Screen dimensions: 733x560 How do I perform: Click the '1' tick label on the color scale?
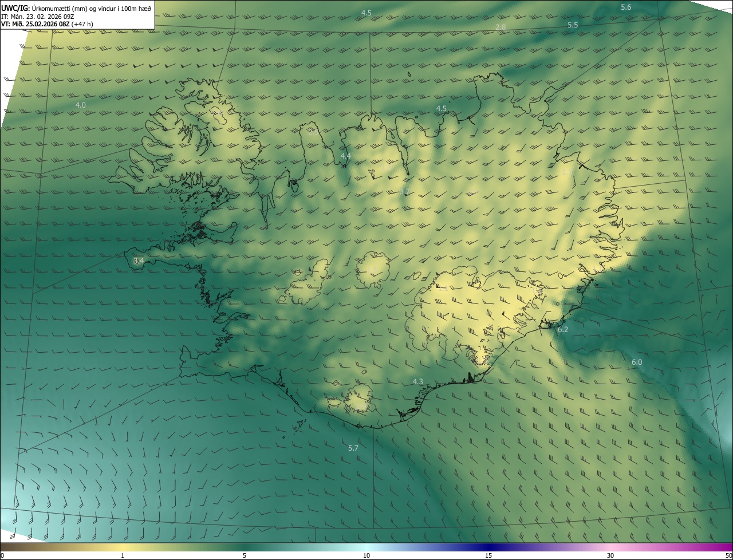click(x=123, y=555)
